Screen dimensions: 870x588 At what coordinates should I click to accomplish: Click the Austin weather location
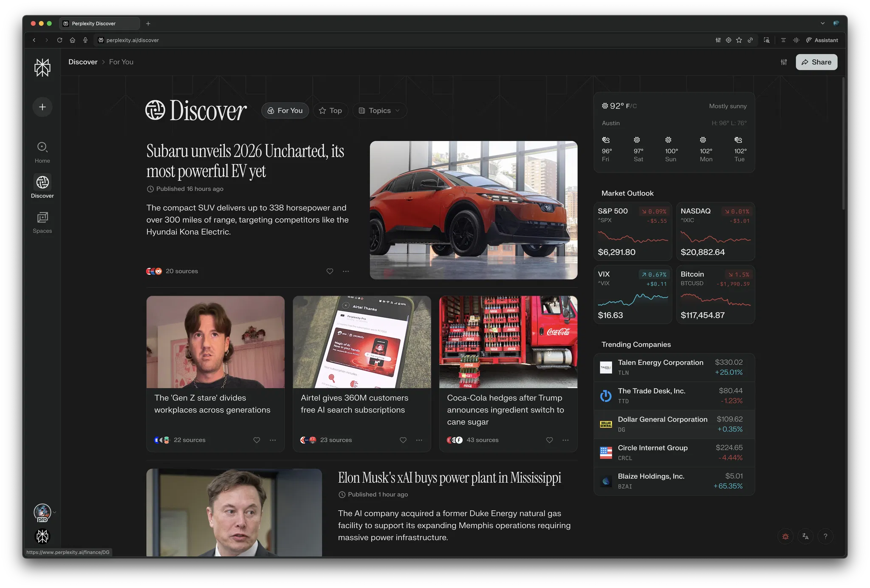[610, 123]
